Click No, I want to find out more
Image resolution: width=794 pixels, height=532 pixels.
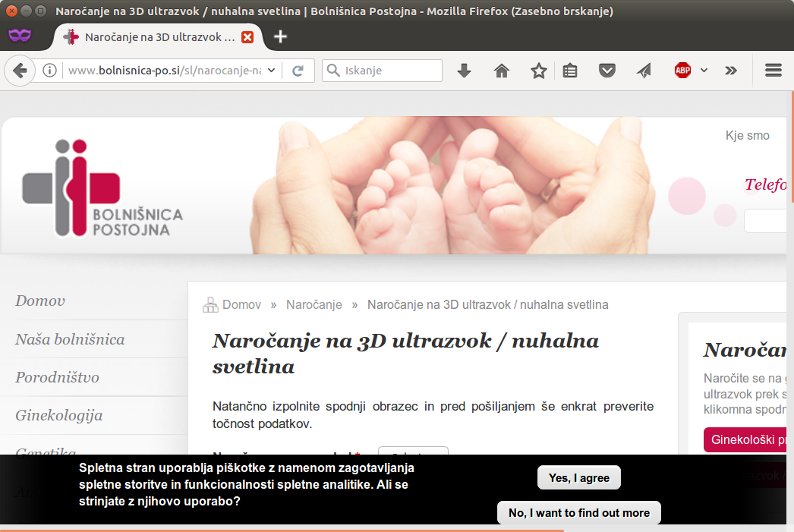(x=578, y=513)
